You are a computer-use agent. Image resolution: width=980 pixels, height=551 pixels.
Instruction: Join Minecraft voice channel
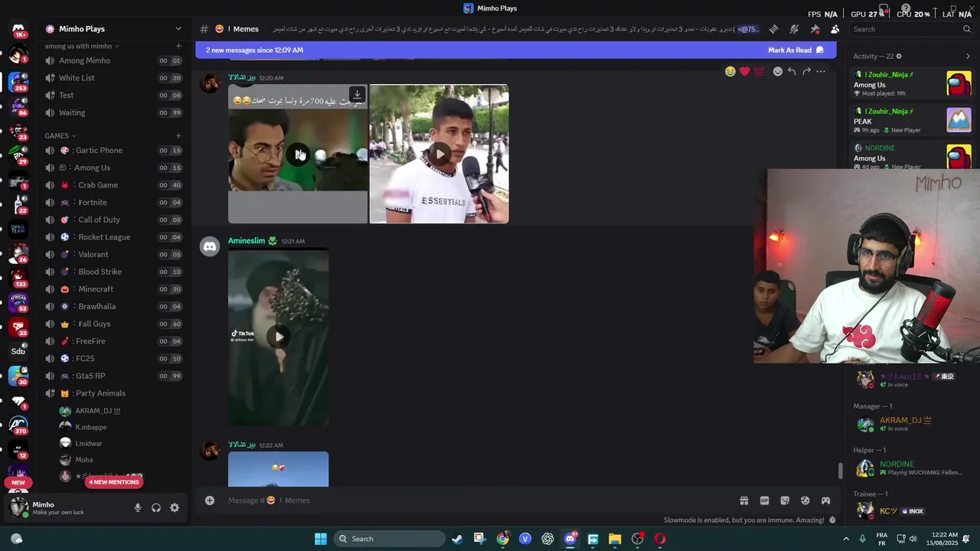pos(113,289)
